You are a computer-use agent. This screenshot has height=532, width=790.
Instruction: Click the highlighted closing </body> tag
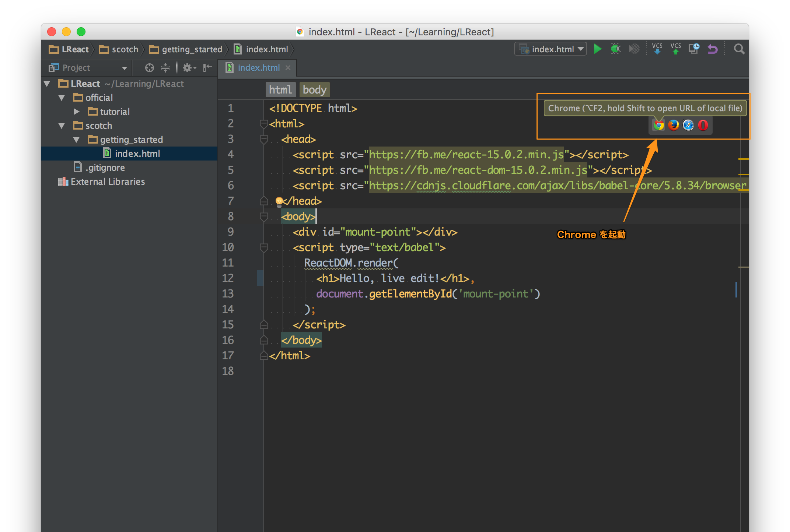(x=301, y=340)
